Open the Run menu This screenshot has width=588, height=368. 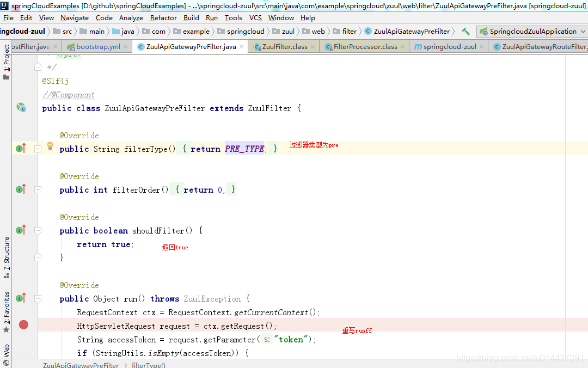[x=211, y=17]
